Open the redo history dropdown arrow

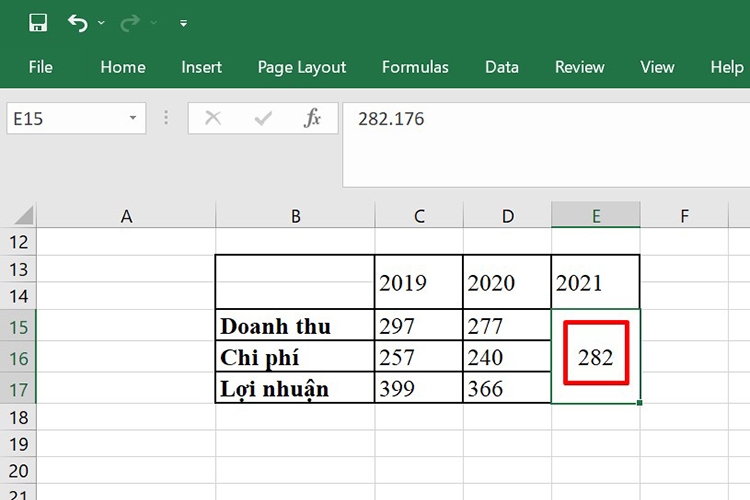point(154,22)
